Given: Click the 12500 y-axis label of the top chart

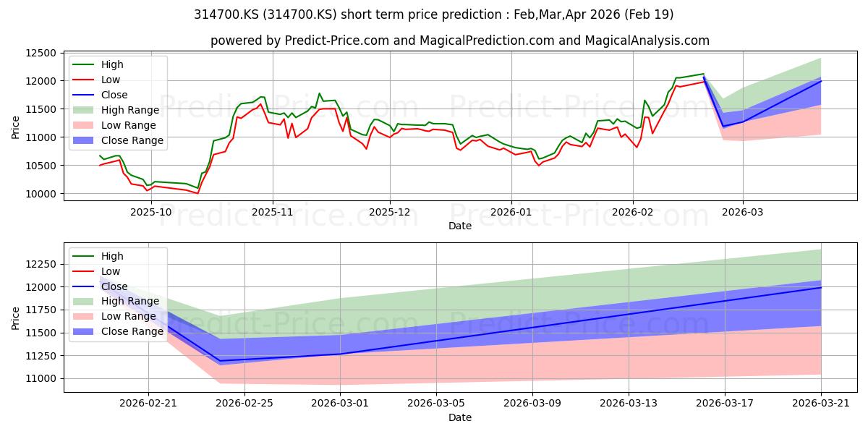Looking at the screenshot, I should (x=41, y=53).
